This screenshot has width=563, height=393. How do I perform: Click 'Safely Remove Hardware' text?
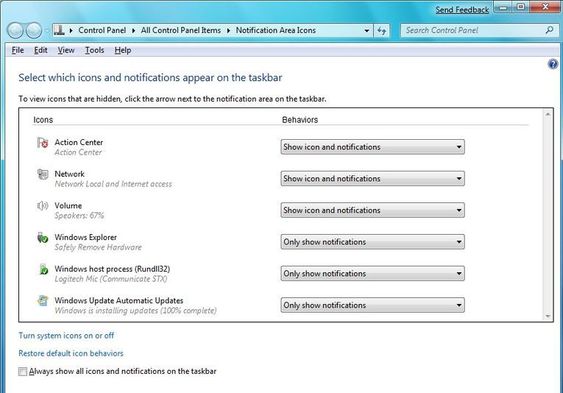[98, 247]
